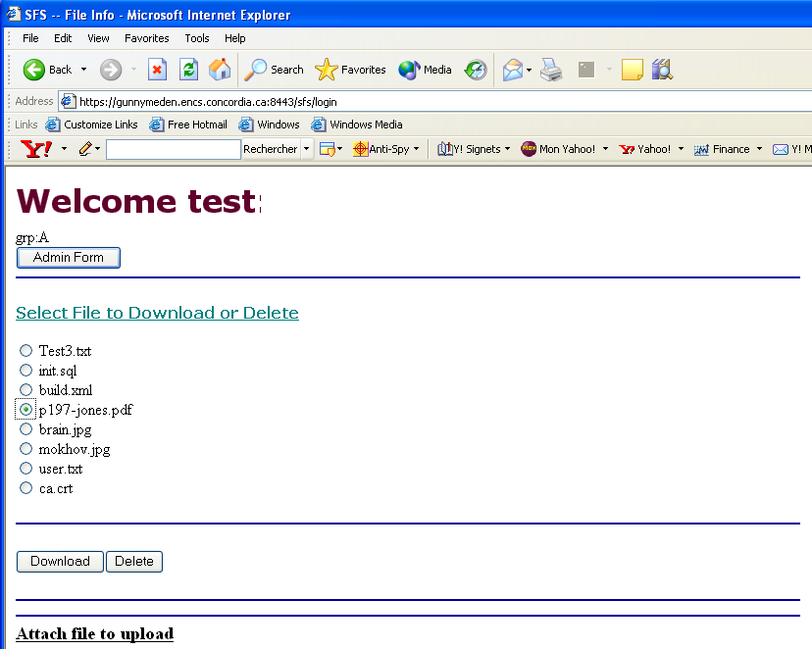
Task: Click the Delete button
Action: tap(134, 562)
